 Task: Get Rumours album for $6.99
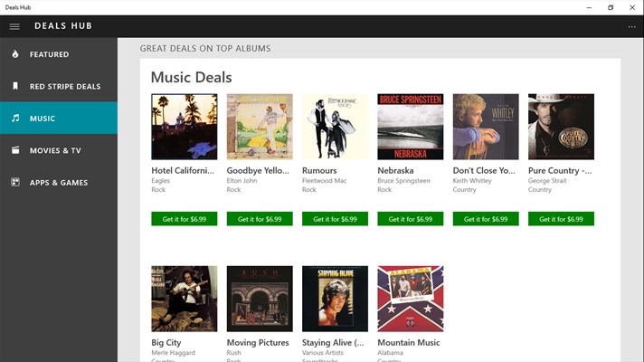(x=335, y=219)
